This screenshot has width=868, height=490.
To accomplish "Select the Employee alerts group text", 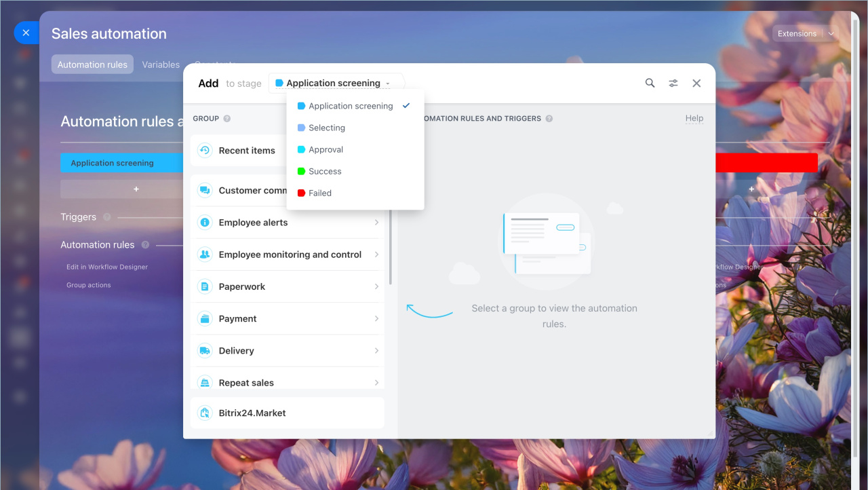I will pos(253,223).
